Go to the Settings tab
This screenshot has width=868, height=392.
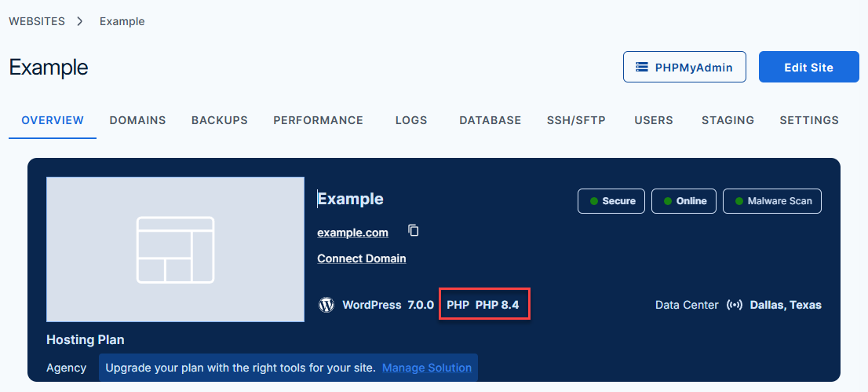(809, 120)
